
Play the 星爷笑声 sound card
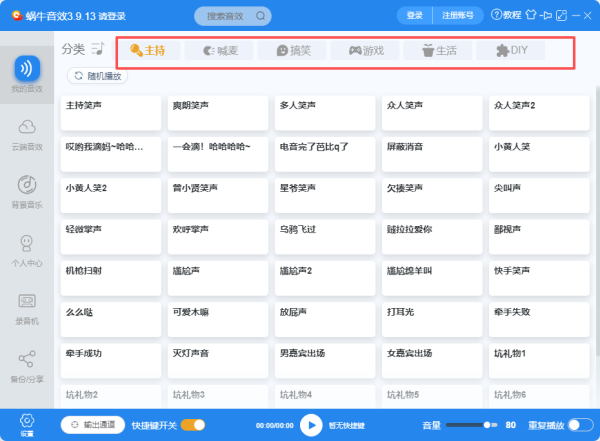pos(325,196)
